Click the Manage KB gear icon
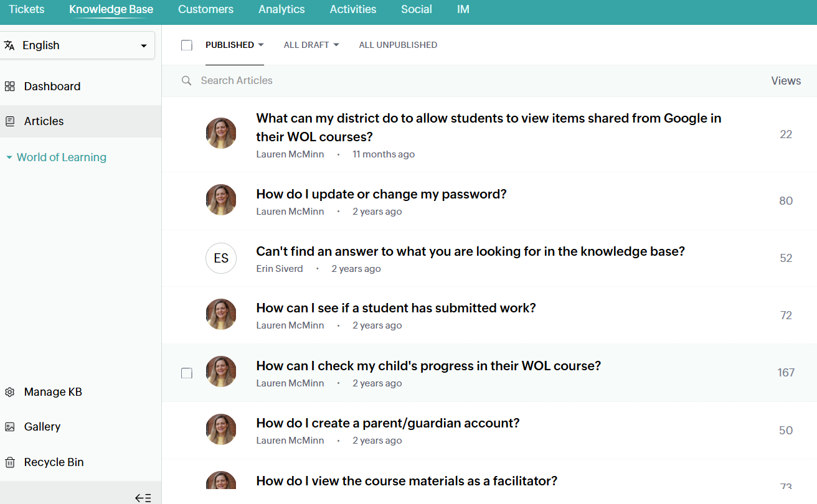The width and height of the screenshot is (817, 504). click(9, 392)
